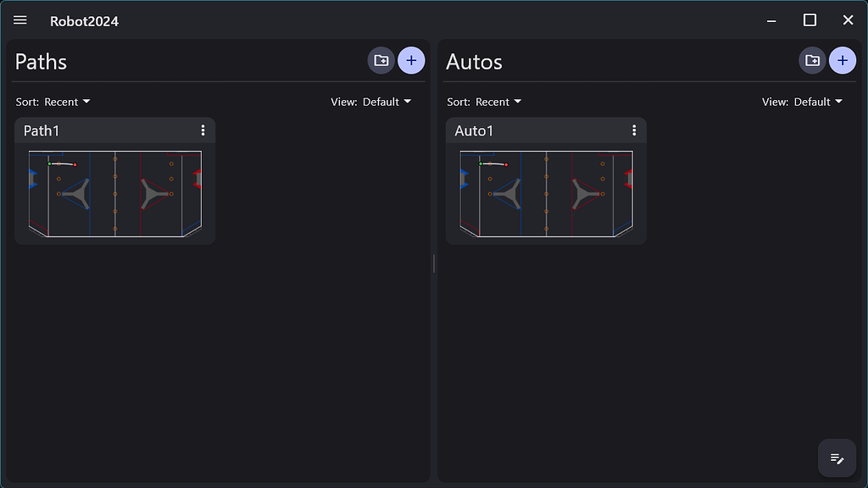Open Auto1 by clicking its field preview
The height and width of the screenshot is (488, 868).
546,193
